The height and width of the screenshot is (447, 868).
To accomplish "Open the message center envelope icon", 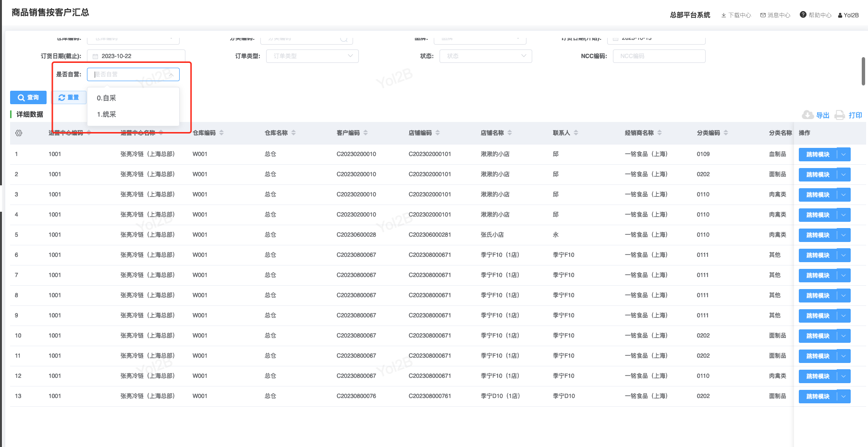I will 763,15.
